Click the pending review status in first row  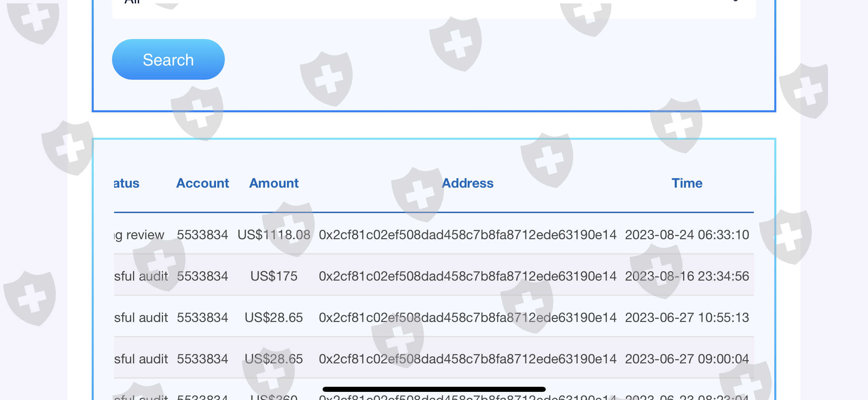(x=139, y=235)
